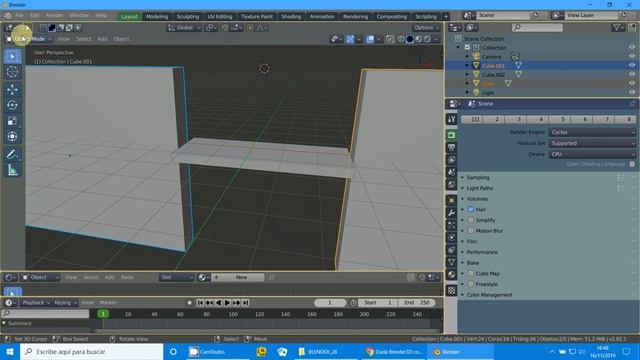Open the World properties tab
This screenshot has height=360, width=640.
tap(451, 184)
